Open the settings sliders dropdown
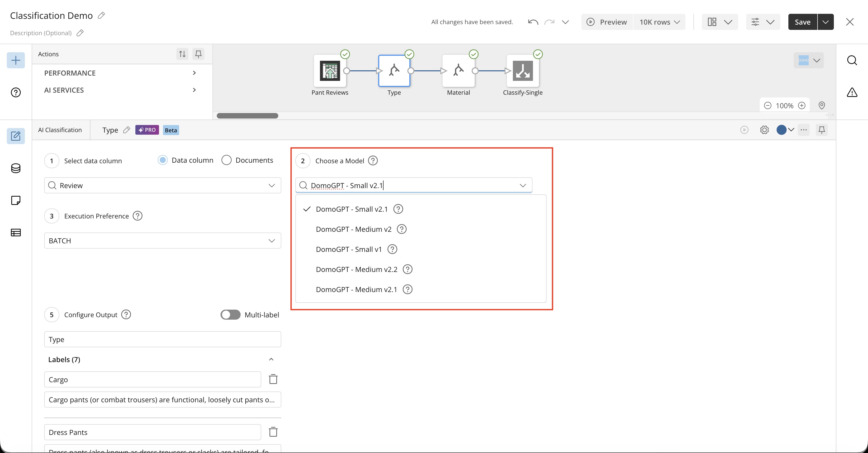Screen dimensions: 868x453 point(763,22)
